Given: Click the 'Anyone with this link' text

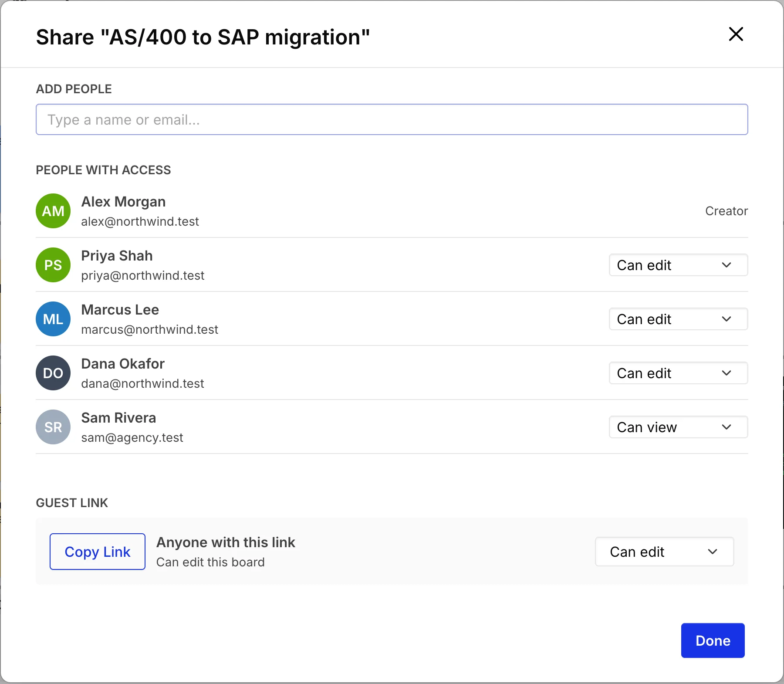Looking at the screenshot, I should (226, 542).
